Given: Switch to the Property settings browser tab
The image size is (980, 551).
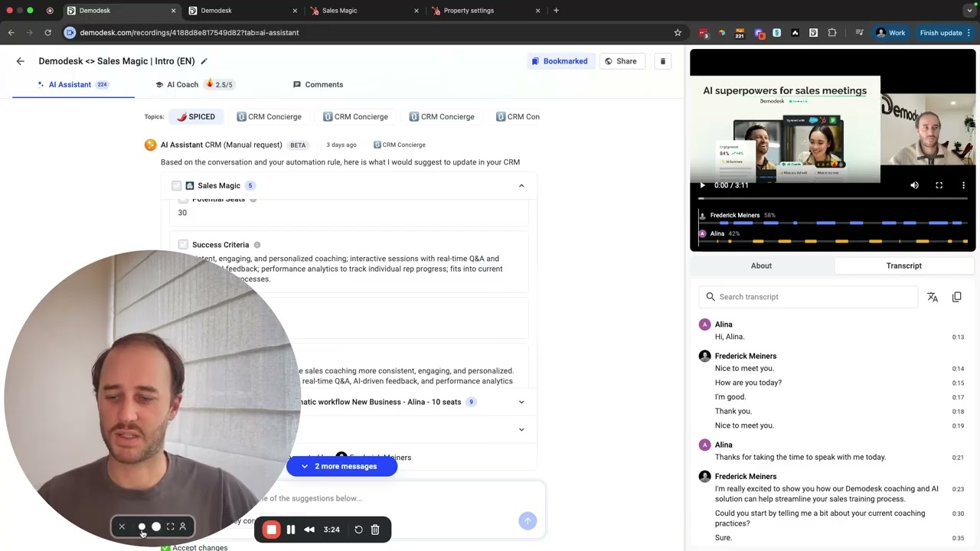Looking at the screenshot, I should pos(485,11).
